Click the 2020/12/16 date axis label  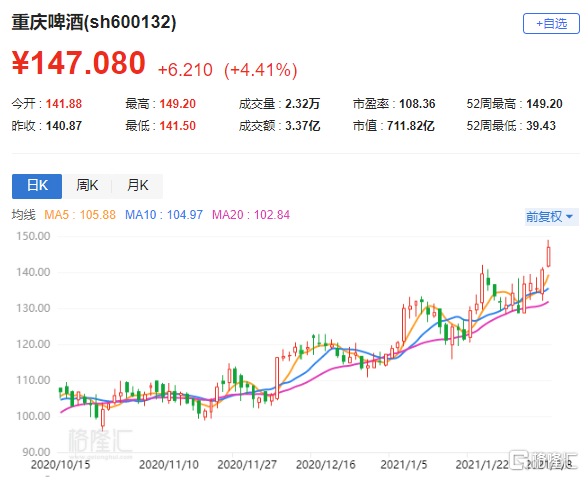326,465
